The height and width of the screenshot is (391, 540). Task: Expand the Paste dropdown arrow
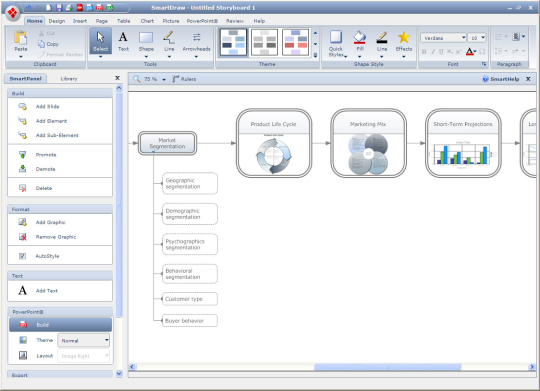[21, 56]
